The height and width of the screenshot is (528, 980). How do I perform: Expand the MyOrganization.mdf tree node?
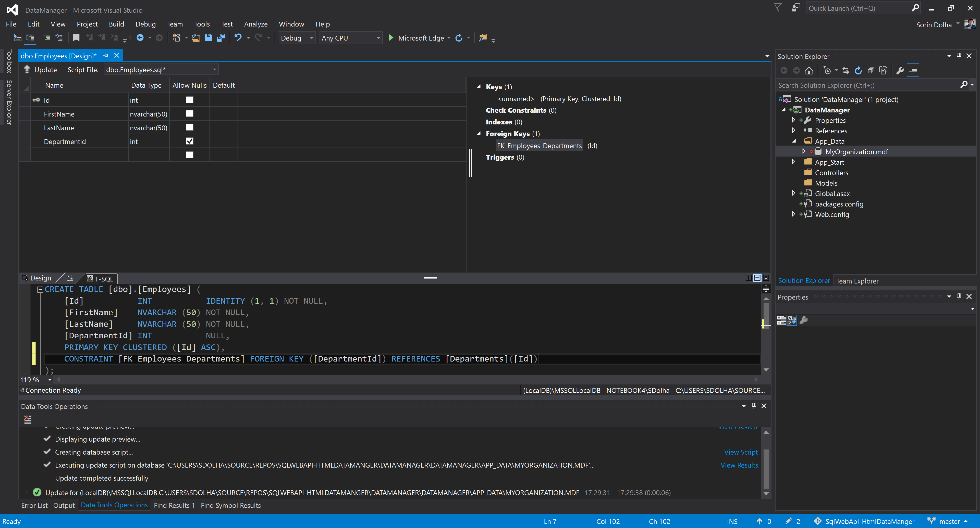803,151
